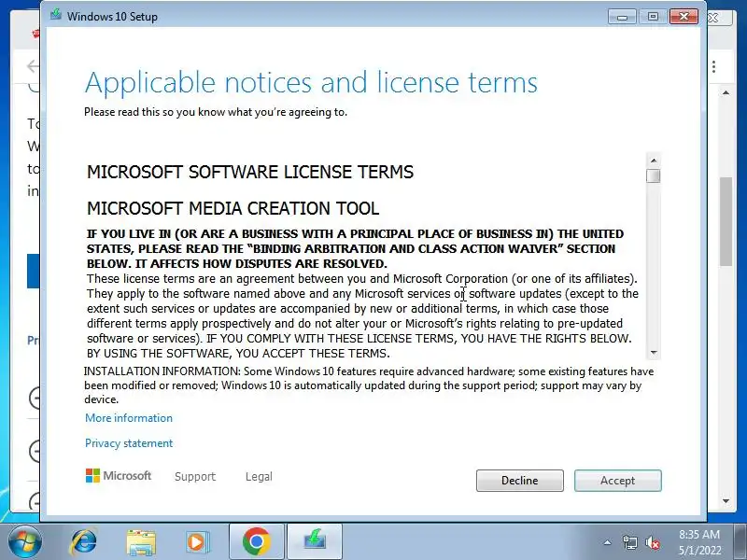Open the More information link
Screen dimensions: 747x560
tap(129, 418)
